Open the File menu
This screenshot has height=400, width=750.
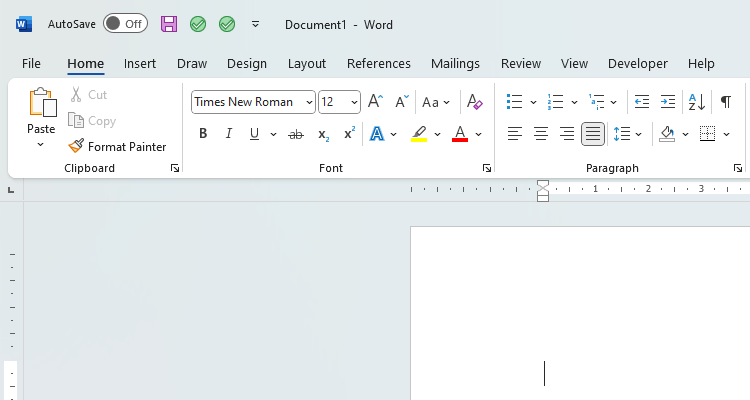click(x=31, y=64)
